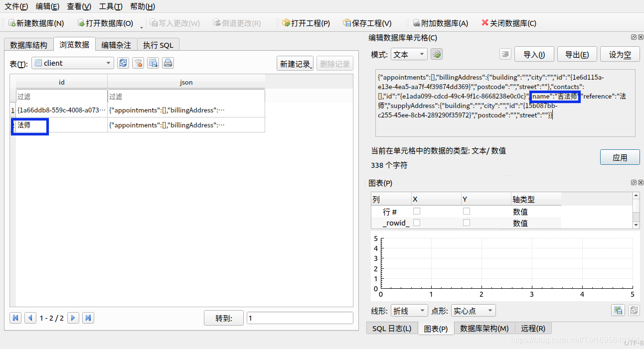Screen dimensions: 644x349
Task: Switch to the 远程 bottom tab
Action: 533,329
